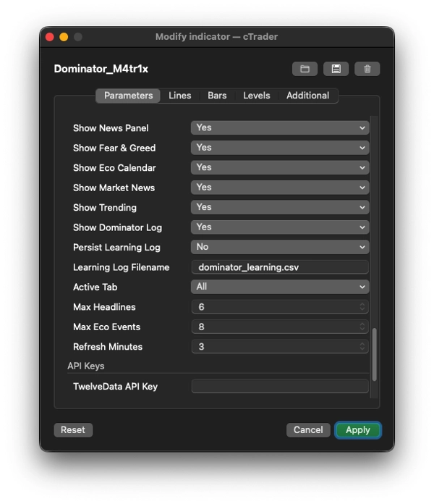434x504 pixels.
Task: Click the Max Headlines stepper arrows
Action: click(362, 307)
